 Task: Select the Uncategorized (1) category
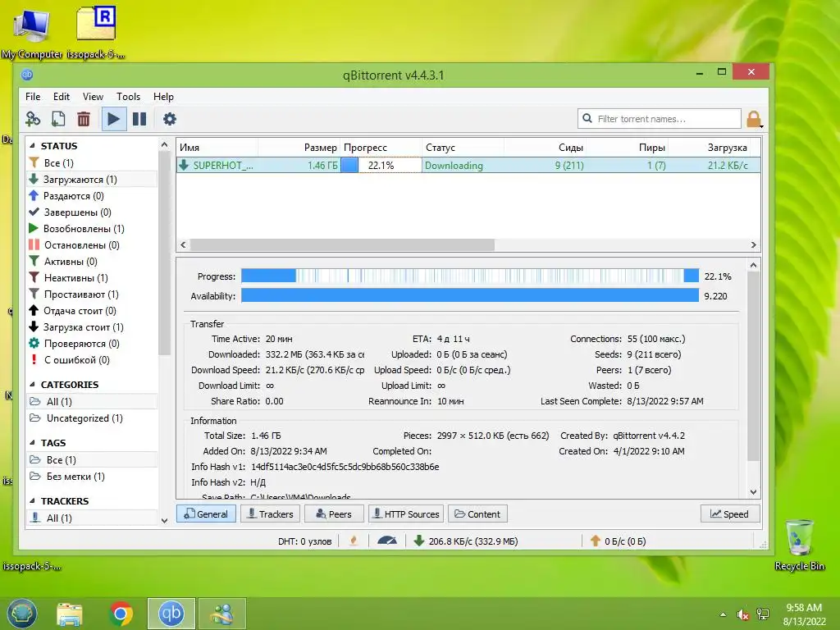[92, 418]
